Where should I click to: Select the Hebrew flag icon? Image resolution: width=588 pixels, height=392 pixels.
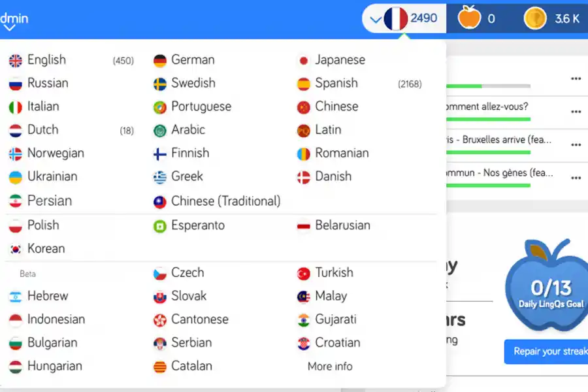click(17, 296)
